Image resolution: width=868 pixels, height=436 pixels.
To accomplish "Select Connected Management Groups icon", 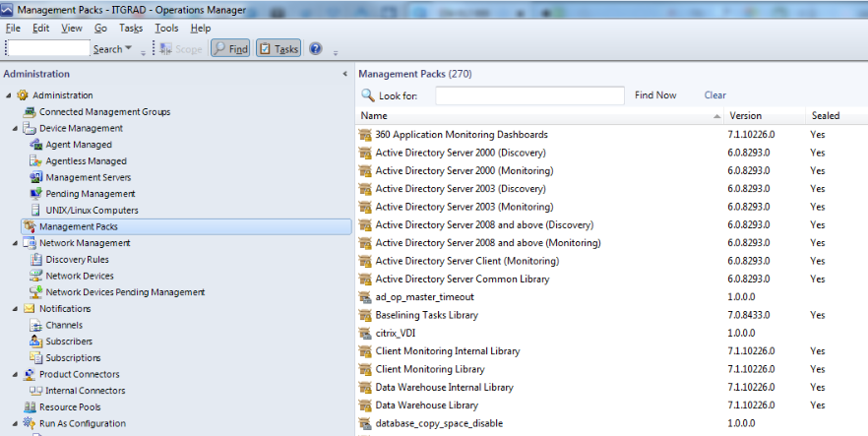I will (30, 112).
